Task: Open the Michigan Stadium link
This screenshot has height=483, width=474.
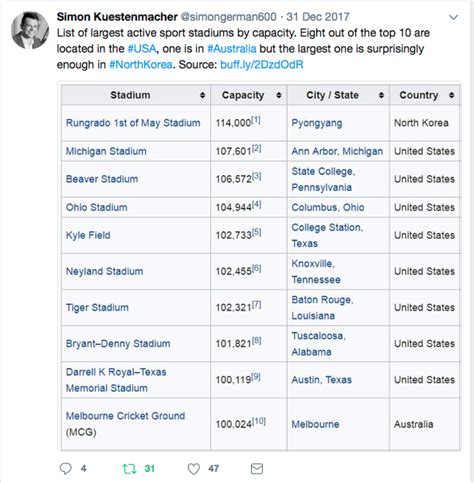Action: (x=106, y=151)
